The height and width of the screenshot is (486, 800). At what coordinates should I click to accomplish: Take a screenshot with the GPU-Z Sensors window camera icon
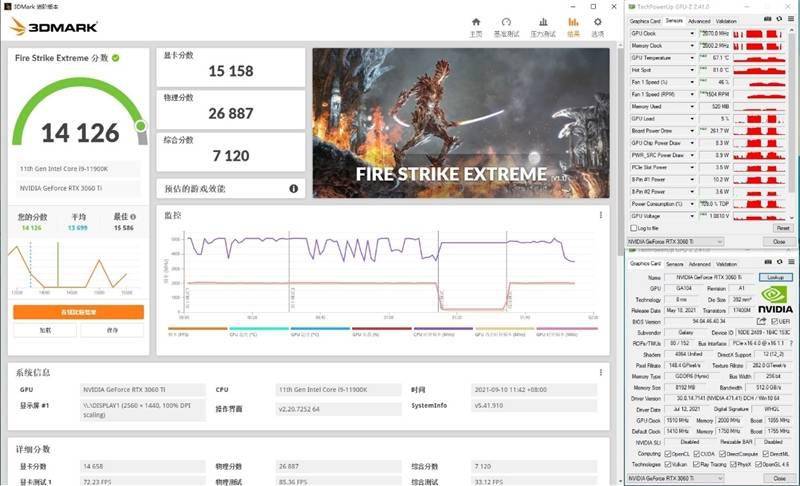pos(767,19)
